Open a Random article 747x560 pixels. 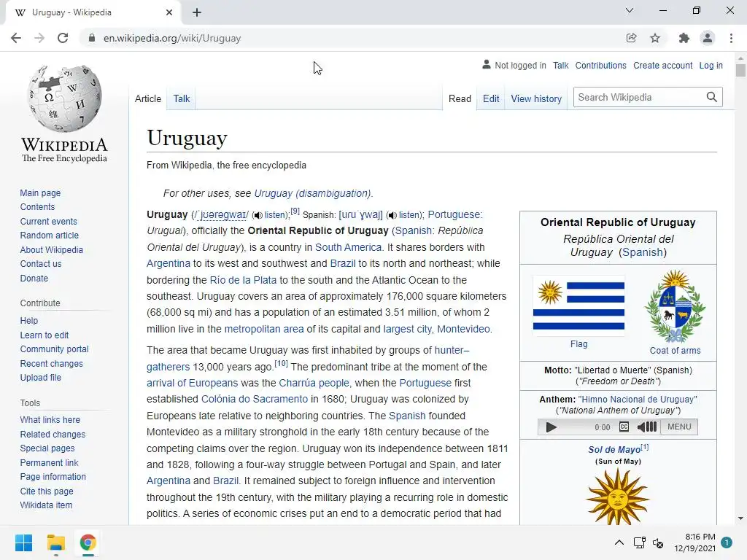[x=50, y=236]
